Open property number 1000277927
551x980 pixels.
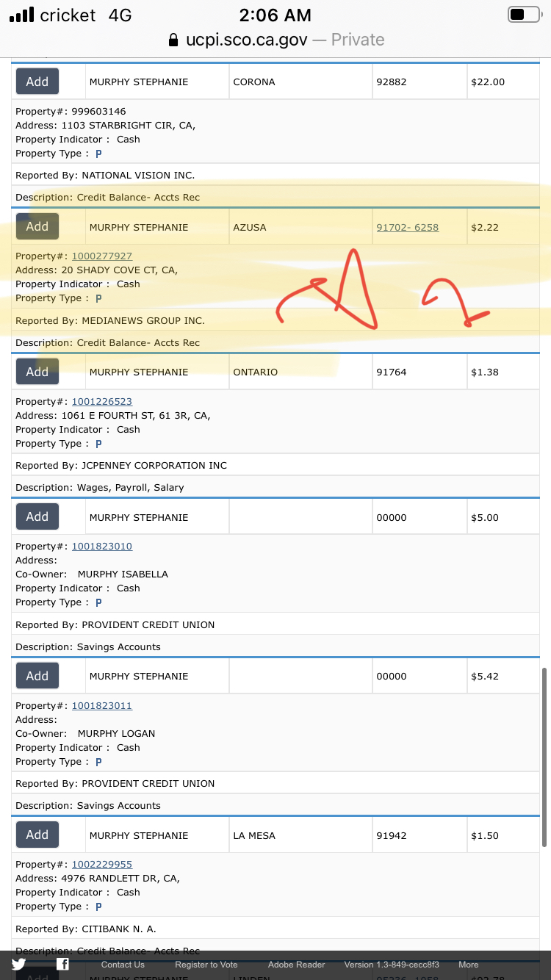coord(102,256)
